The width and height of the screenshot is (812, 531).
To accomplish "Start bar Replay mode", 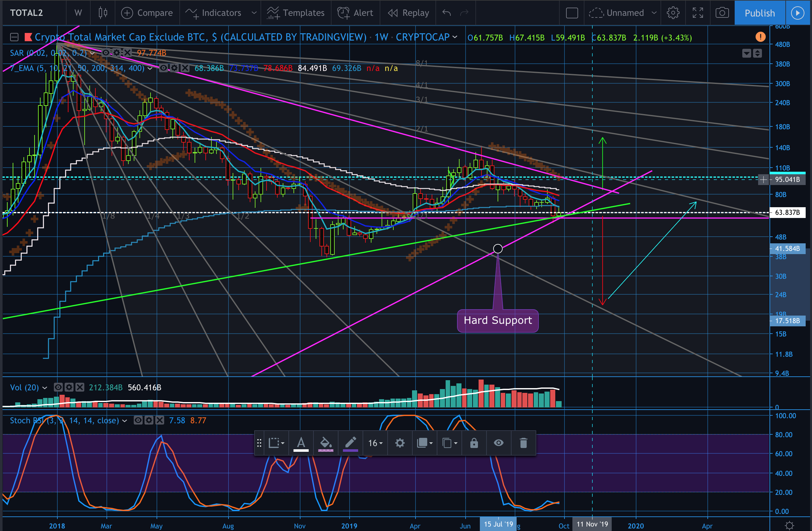I will tap(409, 13).
